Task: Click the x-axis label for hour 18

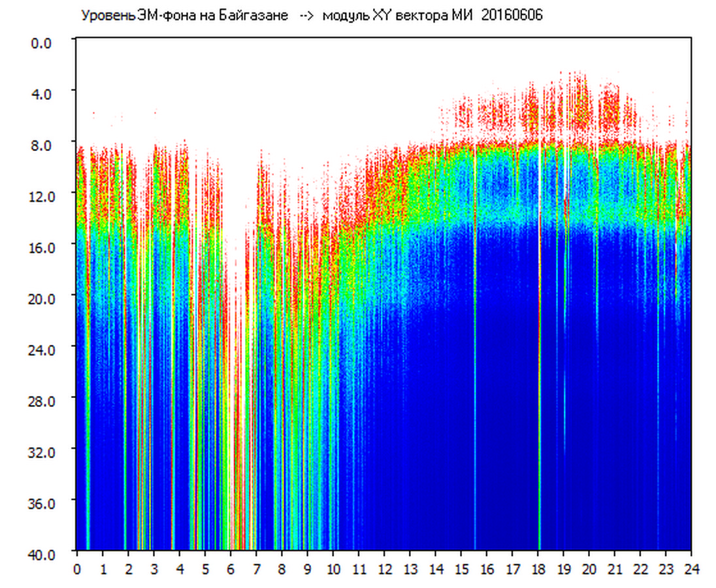Action: (539, 568)
